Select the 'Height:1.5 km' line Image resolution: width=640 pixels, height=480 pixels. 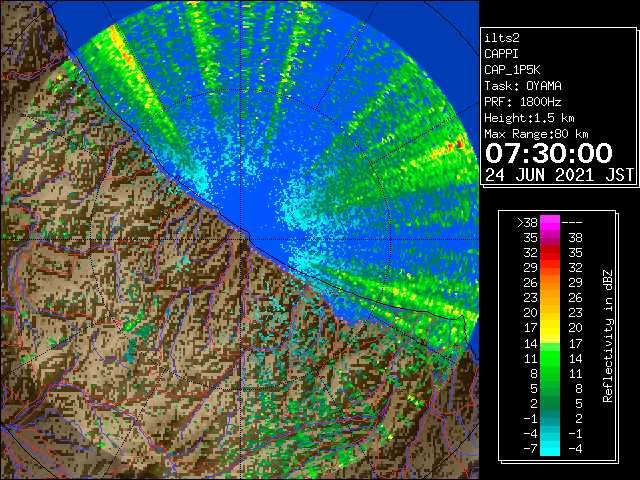pyautogui.click(x=529, y=118)
